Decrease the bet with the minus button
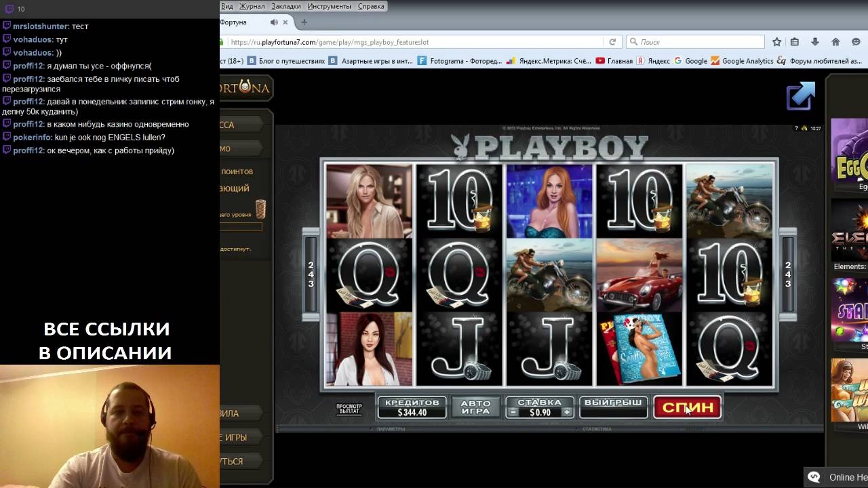This screenshot has width=868, height=488. click(513, 412)
